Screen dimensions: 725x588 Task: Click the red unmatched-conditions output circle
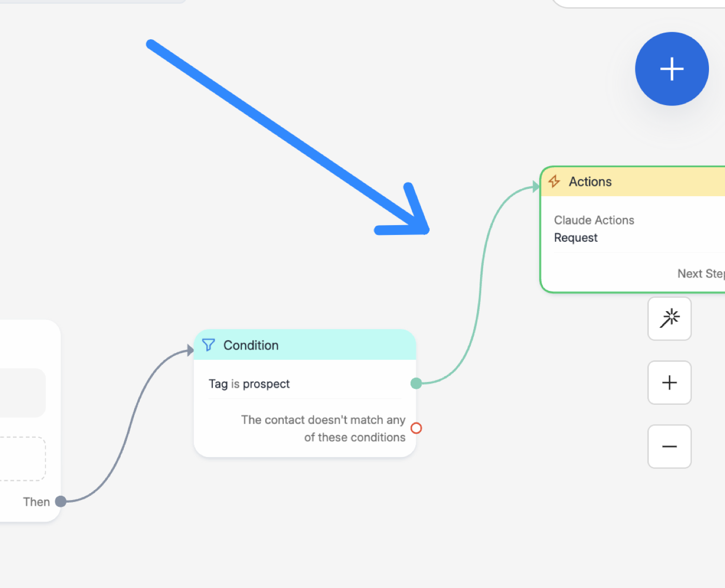416,428
